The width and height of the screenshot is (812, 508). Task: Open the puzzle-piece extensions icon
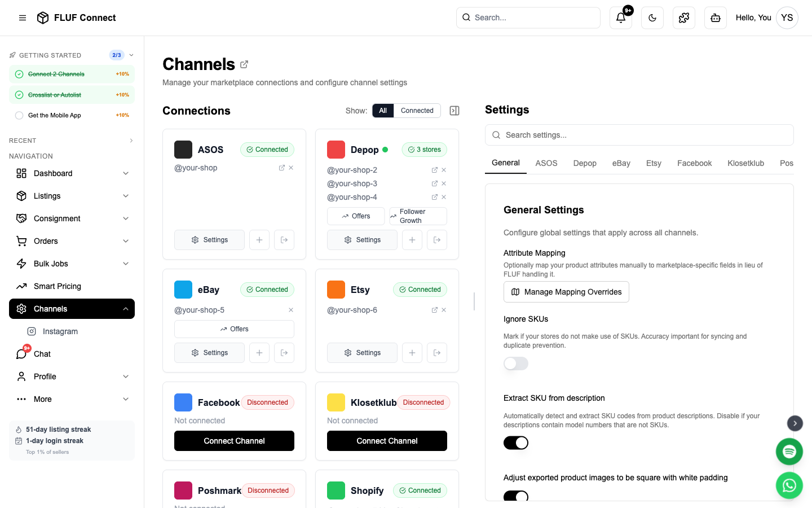[684, 17]
